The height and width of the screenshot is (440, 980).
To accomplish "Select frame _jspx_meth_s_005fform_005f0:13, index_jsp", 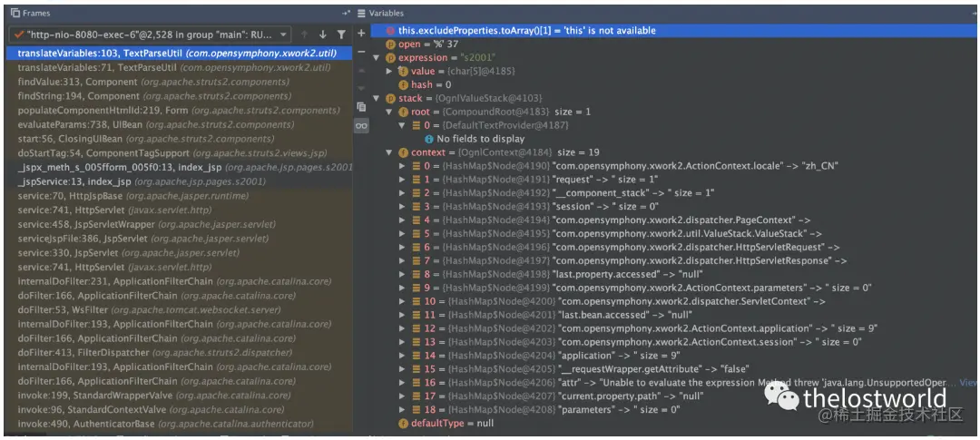I will [180, 168].
